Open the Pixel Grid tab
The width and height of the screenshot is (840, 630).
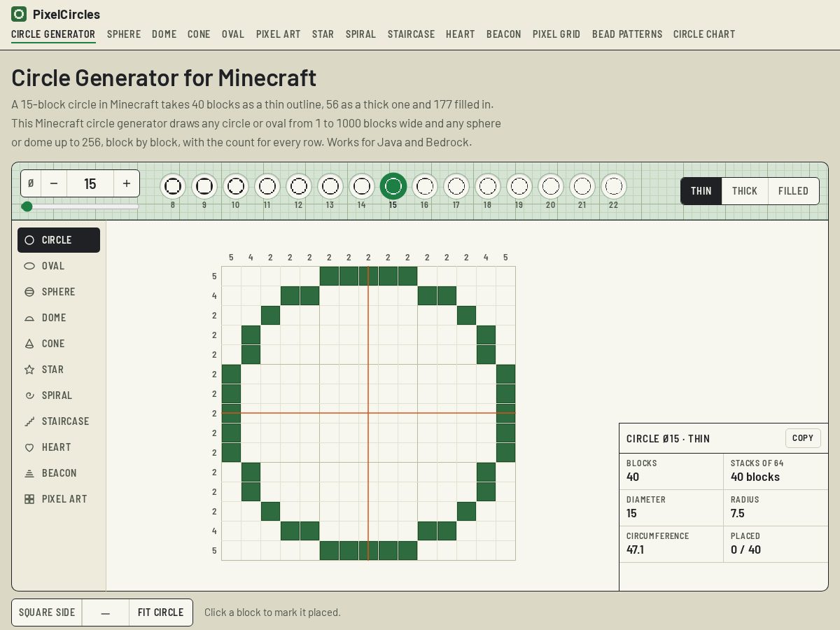click(x=556, y=34)
